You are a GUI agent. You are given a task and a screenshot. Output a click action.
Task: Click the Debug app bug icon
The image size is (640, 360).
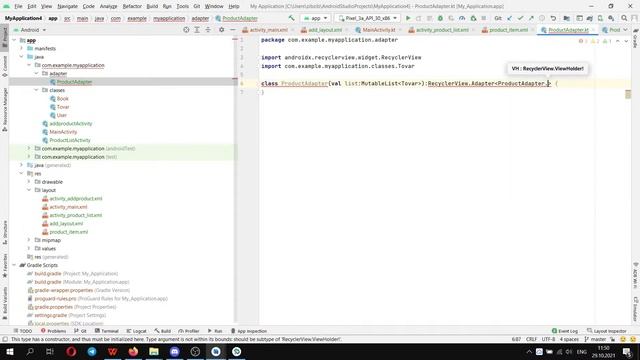tap(440, 18)
